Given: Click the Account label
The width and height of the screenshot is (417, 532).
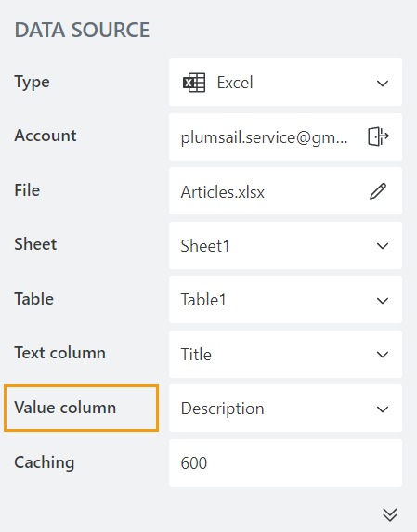Looking at the screenshot, I should tap(46, 136).
